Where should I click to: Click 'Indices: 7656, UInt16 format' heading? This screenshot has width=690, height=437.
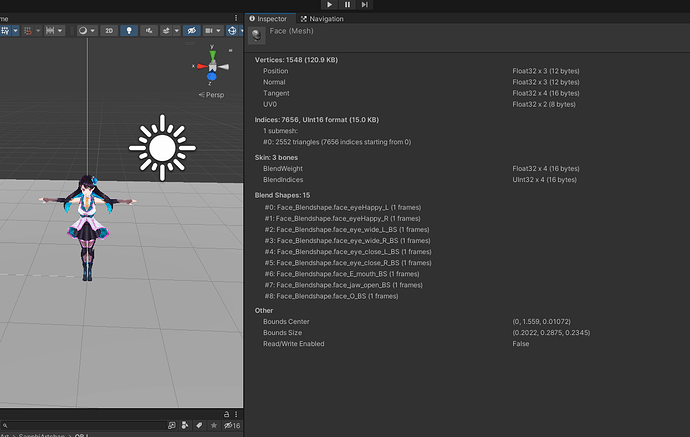pos(316,120)
